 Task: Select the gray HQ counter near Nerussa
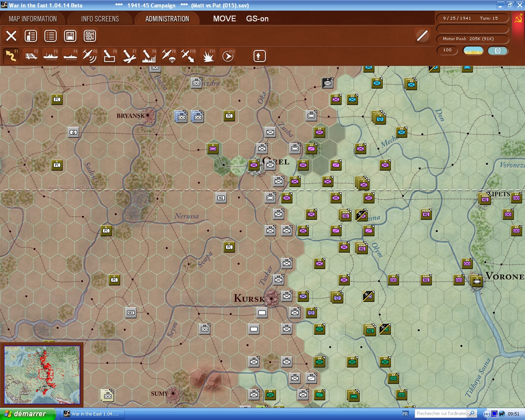click(x=221, y=198)
